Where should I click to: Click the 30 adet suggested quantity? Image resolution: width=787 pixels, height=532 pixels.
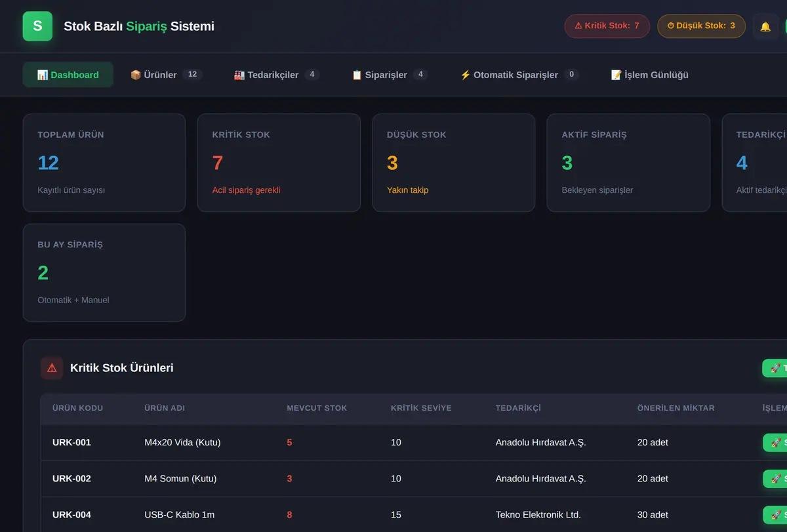pyautogui.click(x=653, y=515)
